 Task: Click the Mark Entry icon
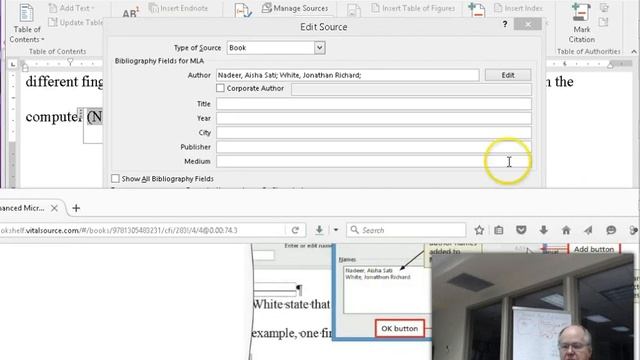coord(476,10)
